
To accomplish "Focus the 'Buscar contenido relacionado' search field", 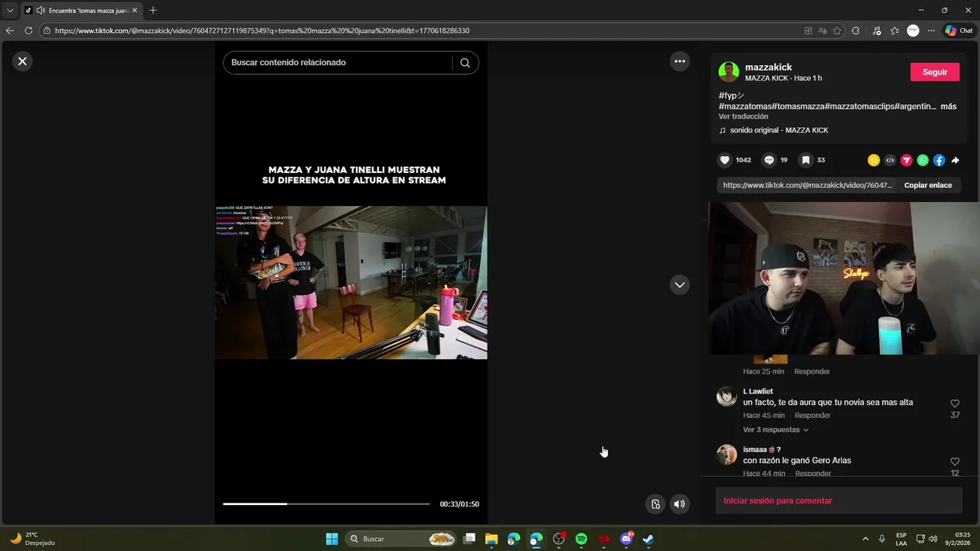I will [x=340, y=63].
